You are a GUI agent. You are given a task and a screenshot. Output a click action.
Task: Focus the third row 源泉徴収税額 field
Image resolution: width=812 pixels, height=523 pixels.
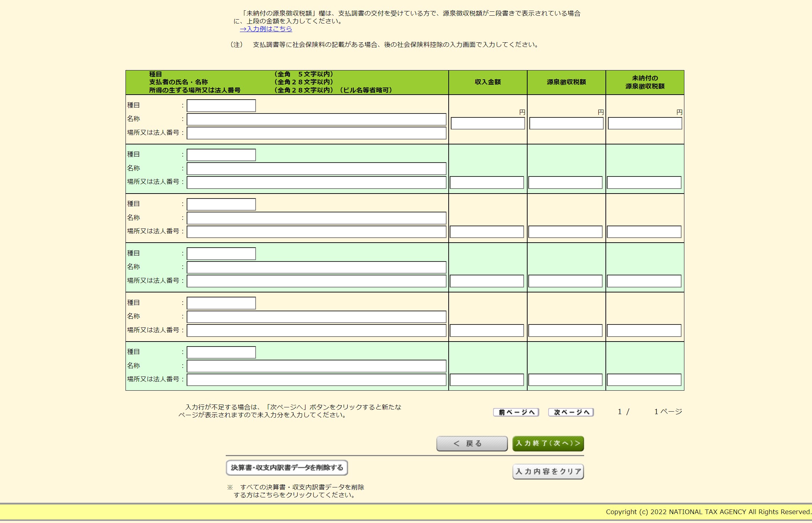[x=565, y=232]
